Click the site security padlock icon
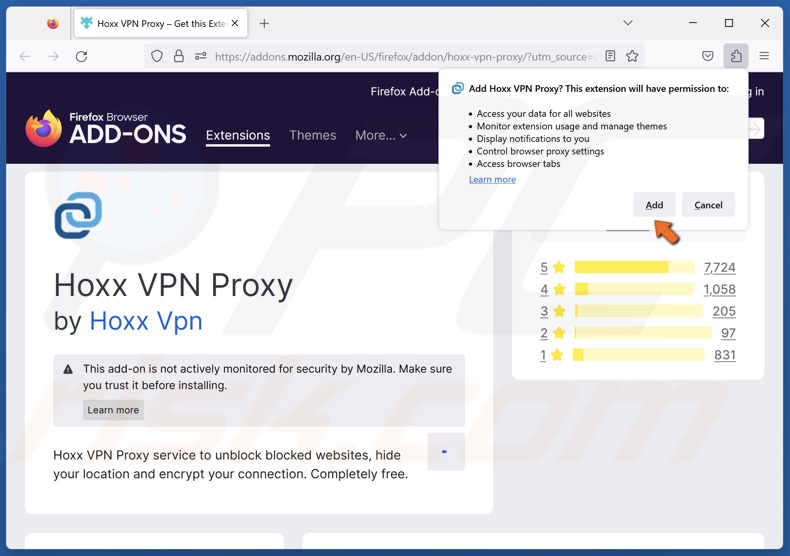This screenshot has width=790, height=556. (178, 56)
